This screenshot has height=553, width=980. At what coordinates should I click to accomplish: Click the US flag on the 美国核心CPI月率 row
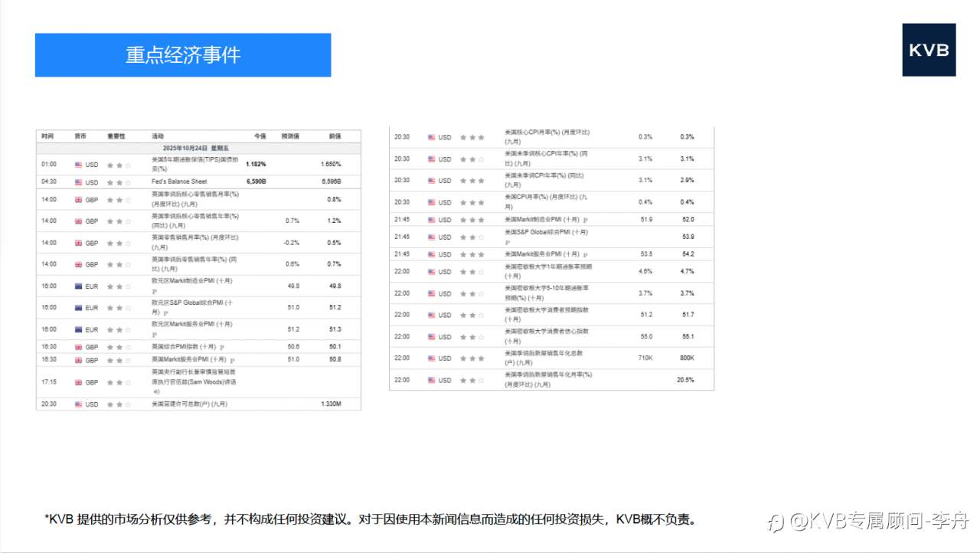pos(431,137)
